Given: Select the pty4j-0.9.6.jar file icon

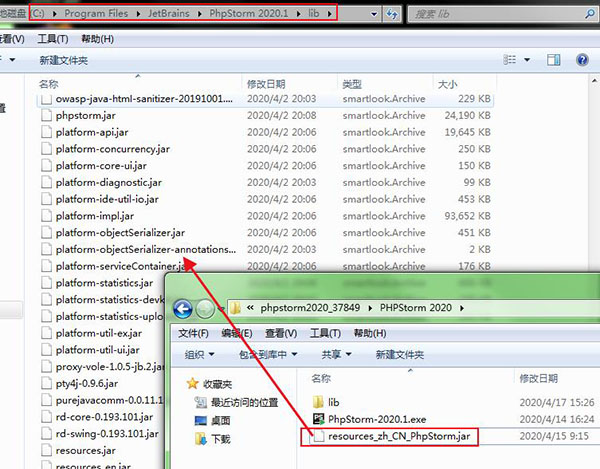Looking at the screenshot, I should pyautogui.click(x=46, y=383).
